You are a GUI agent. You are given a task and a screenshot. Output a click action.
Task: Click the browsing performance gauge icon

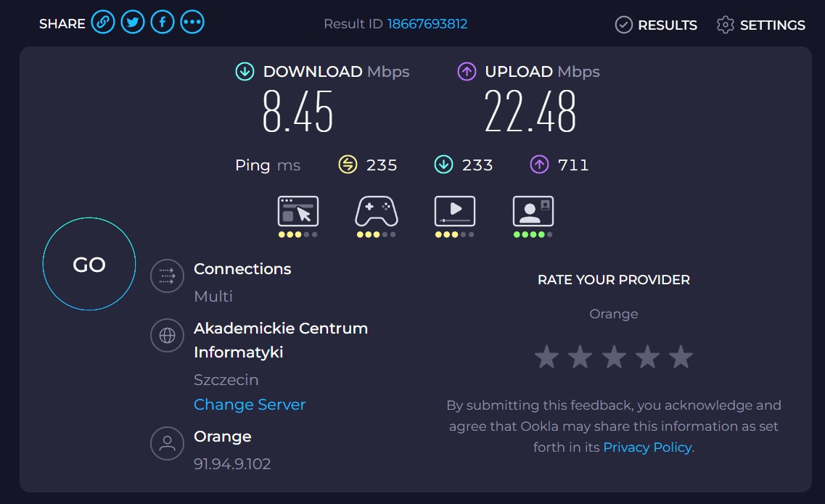coord(297,211)
